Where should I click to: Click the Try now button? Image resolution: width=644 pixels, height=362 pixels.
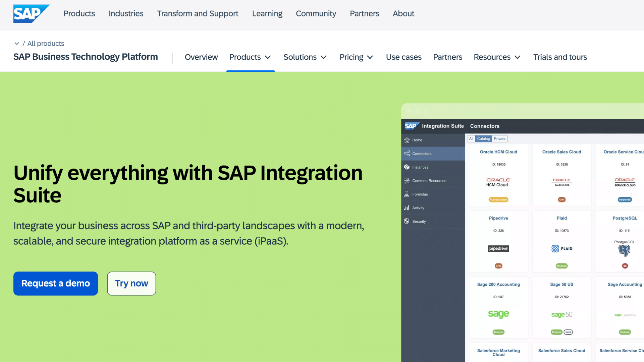(x=131, y=283)
